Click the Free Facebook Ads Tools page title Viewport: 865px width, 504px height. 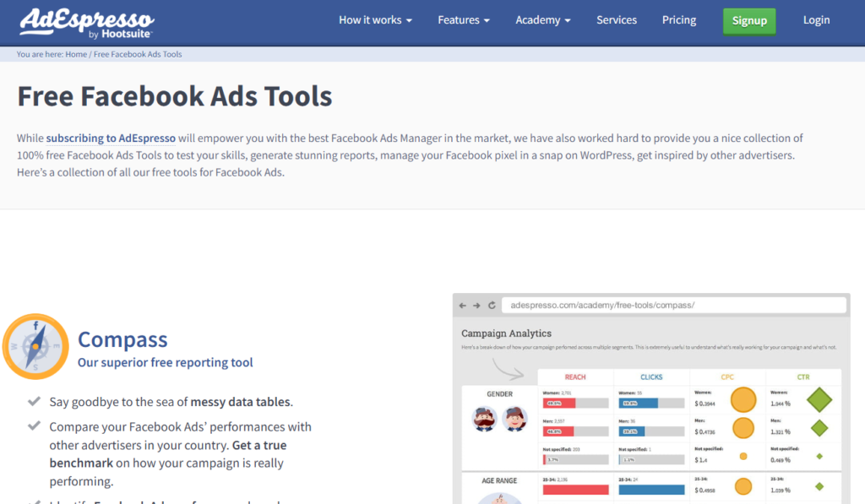(174, 96)
